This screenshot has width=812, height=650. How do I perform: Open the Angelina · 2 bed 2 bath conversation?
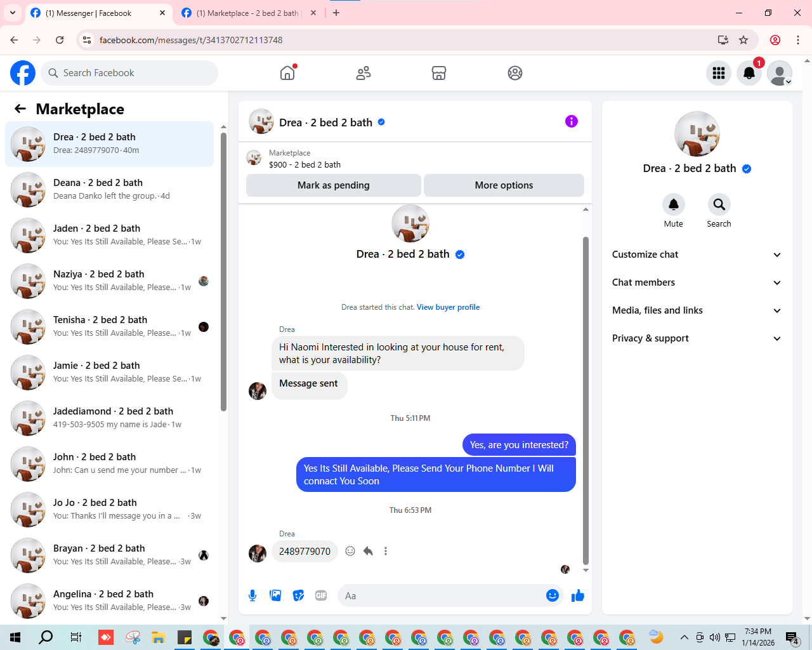click(x=109, y=601)
